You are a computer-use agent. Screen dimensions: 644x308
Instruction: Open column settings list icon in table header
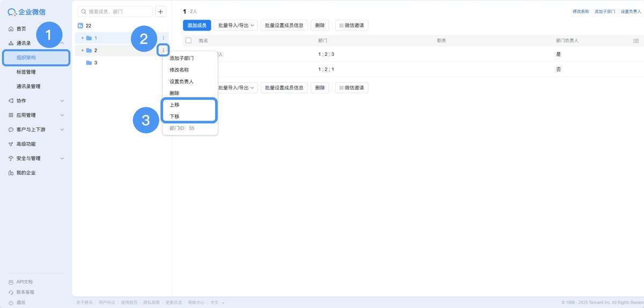(x=636, y=40)
